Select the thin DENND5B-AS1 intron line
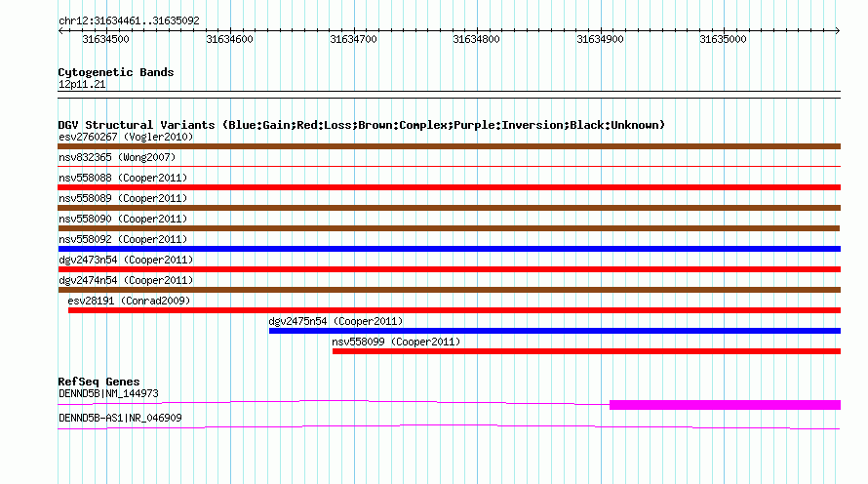The height and width of the screenshot is (484, 868). click(449, 427)
